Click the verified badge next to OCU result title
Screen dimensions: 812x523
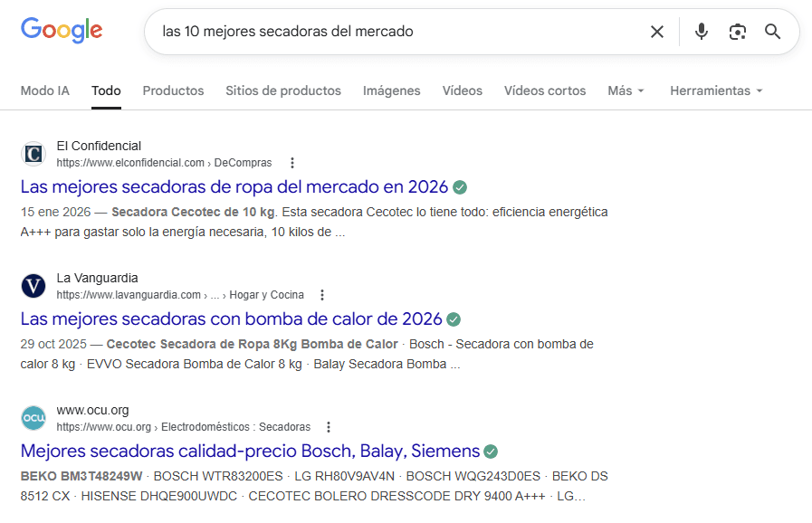(x=490, y=450)
